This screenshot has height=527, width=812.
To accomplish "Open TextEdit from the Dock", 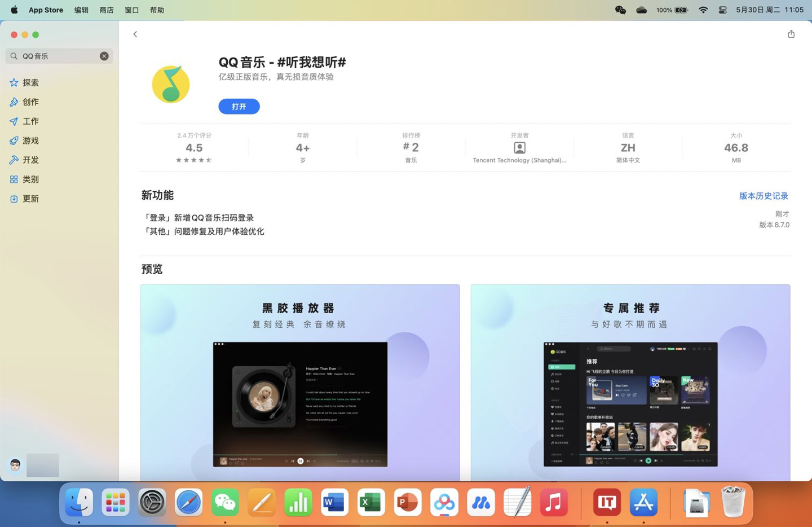I will (517, 502).
